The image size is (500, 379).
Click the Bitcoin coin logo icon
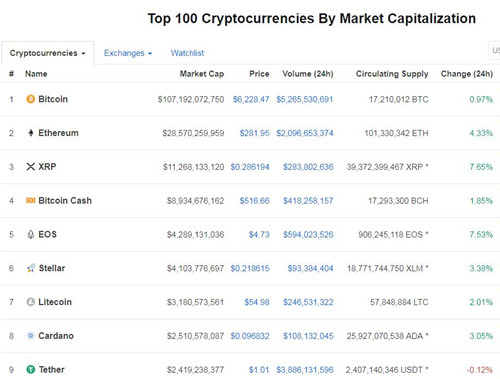click(30, 99)
